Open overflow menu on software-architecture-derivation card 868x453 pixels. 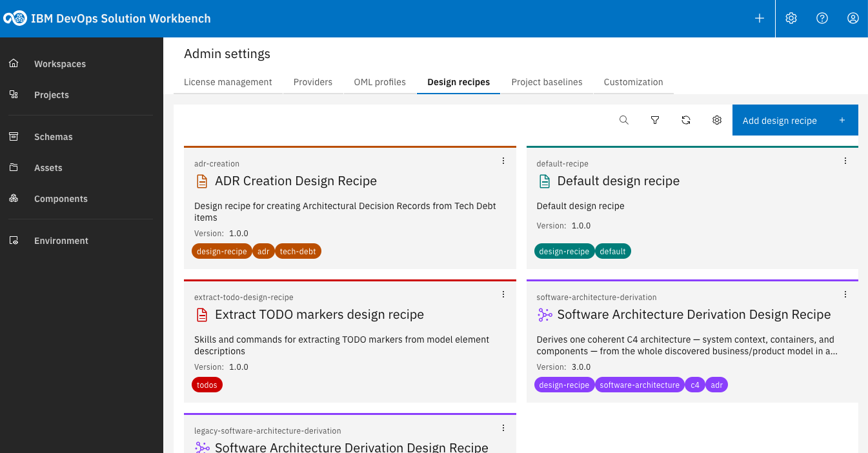[845, 294]
